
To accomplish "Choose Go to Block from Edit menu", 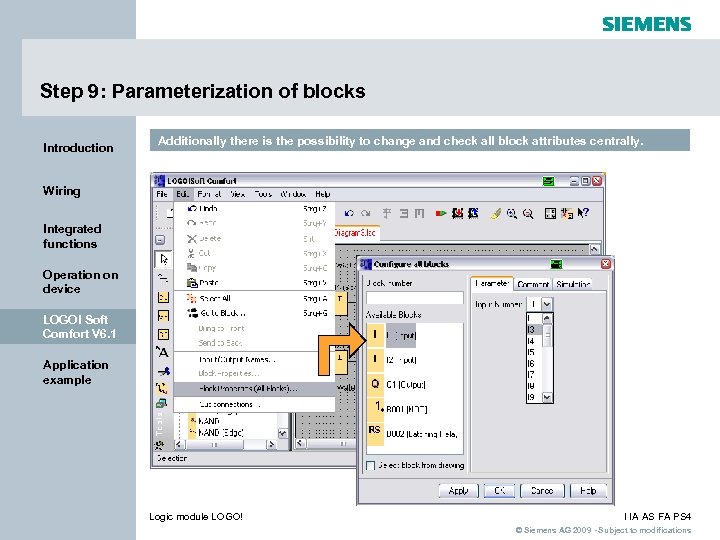I will (x=255, y=313).
